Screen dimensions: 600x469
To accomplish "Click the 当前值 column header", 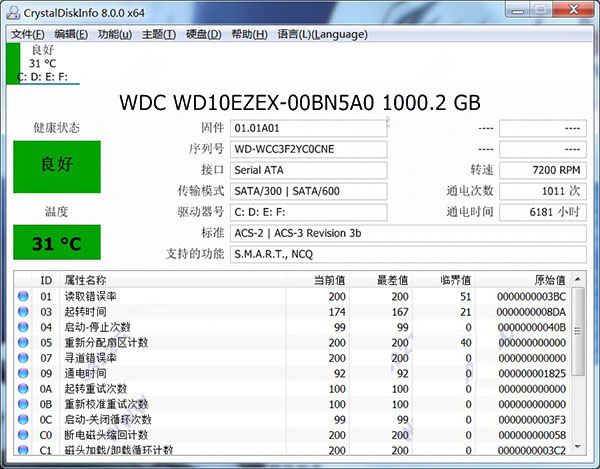I will (318, 280).
